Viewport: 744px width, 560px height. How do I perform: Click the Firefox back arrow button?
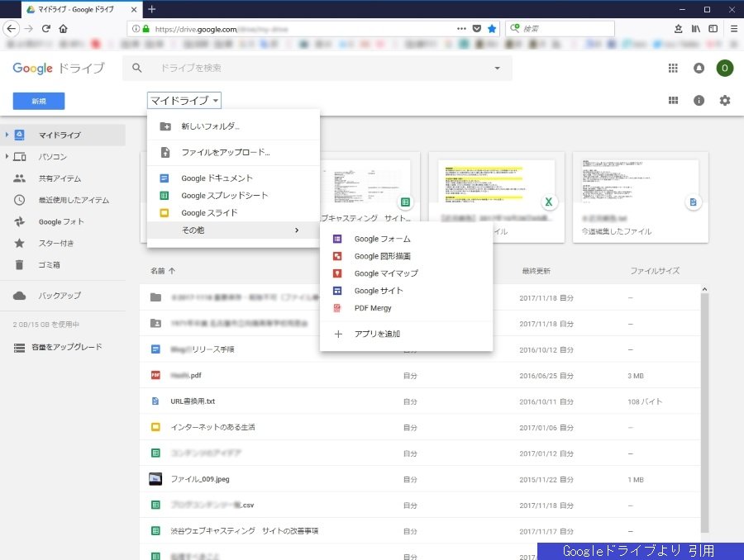12,28
